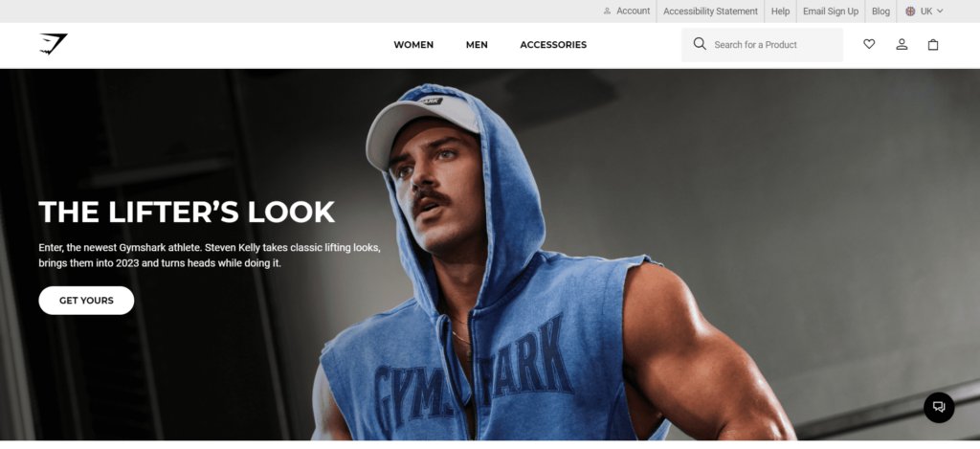Viewport: 980px width, 449px height.
Task: Click the Gymshark shark logo
Action: click(54, 44)
